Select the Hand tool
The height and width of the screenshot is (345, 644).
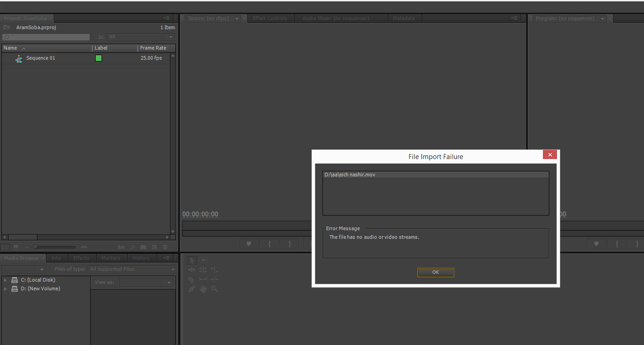pyautogui.click(x=203, y=289)
